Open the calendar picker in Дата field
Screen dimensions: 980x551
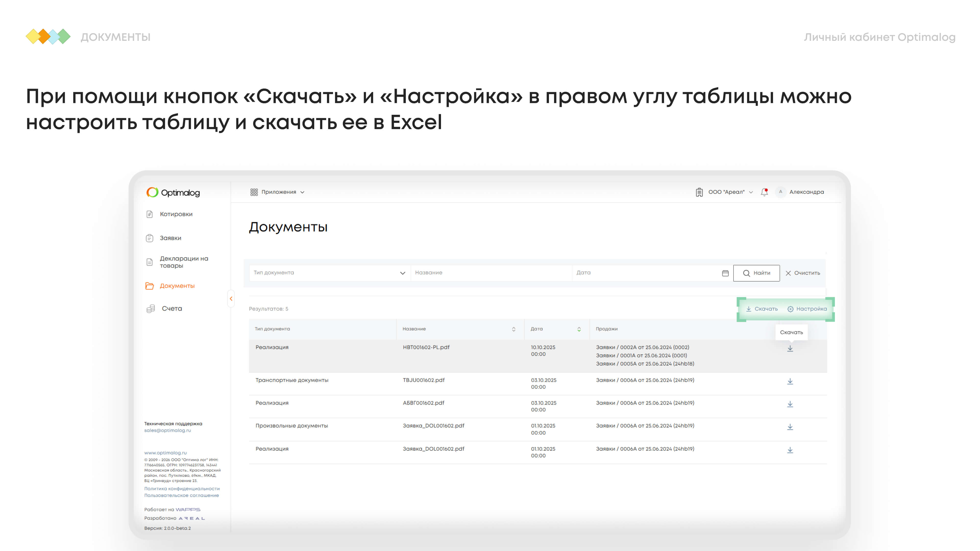725,273
